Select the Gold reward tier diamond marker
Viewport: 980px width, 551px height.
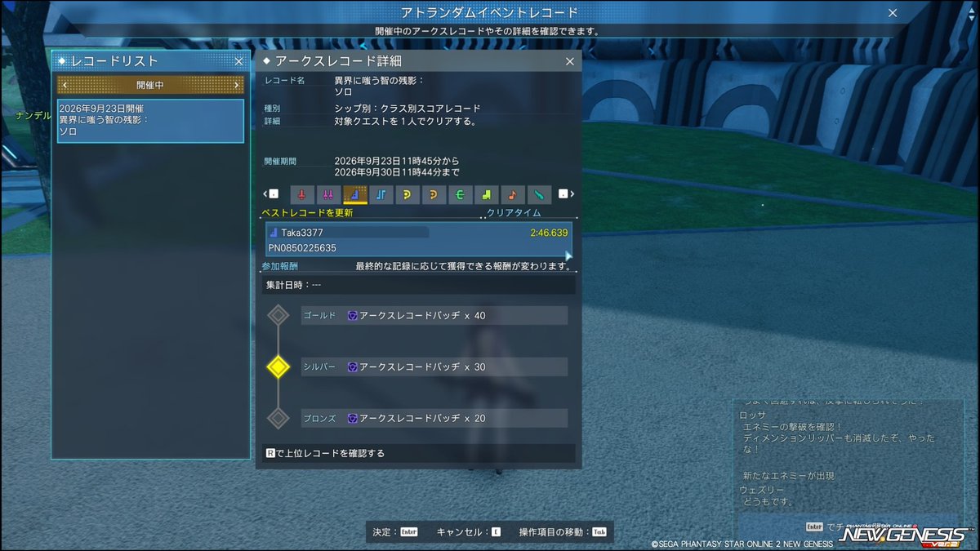(278, 315)
